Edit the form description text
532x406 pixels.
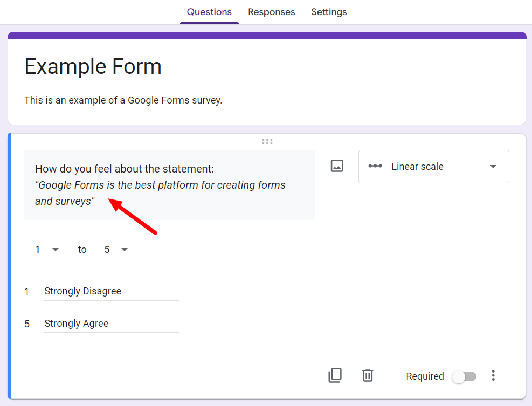coord(123,100)
